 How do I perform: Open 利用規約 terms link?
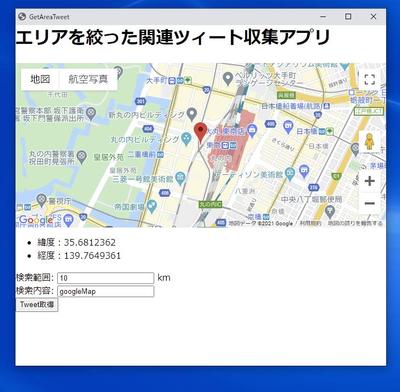pyautogui.click(x=310, y=223)
